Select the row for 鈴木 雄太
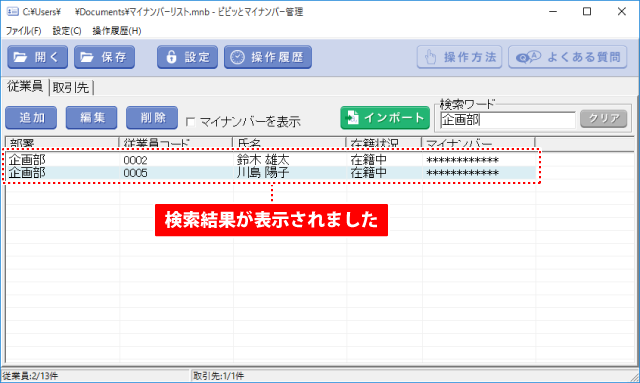Viewport: 640px width, 383px height. tap(272, 160)
